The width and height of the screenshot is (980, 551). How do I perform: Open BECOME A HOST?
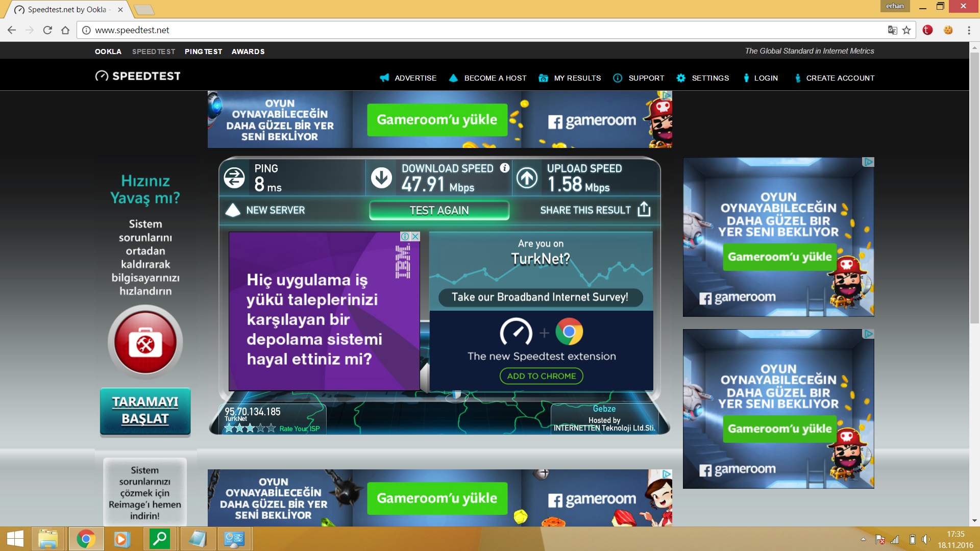pyautogui.click(x=487, y=78)
